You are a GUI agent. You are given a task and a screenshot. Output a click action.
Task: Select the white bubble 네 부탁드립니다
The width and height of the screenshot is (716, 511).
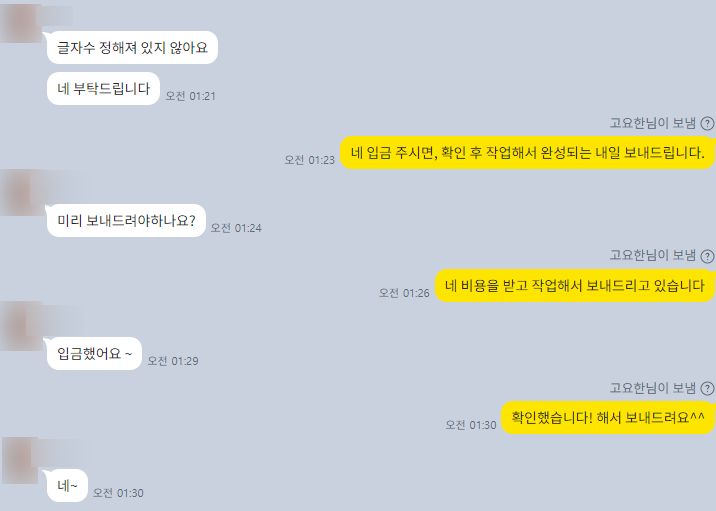coord(103,89)
